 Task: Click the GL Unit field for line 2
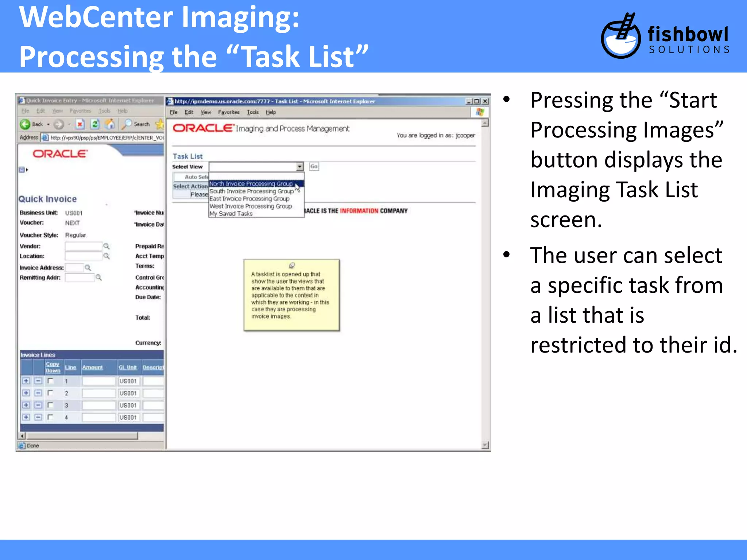(128, 393)
